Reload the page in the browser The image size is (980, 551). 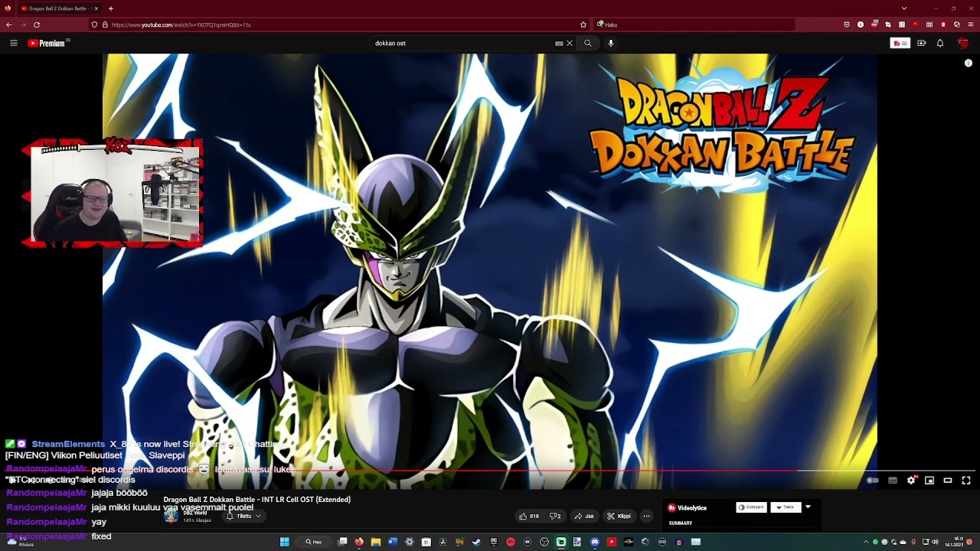(37, 24)
